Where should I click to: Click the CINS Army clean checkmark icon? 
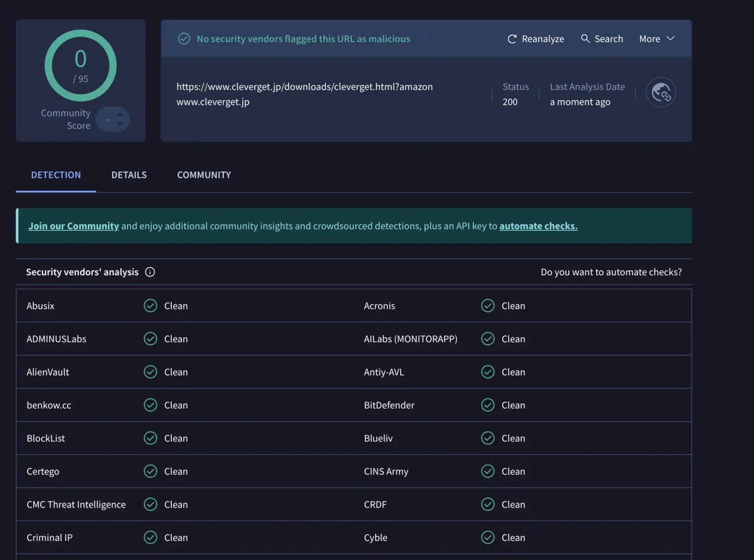[x=488, y=471]
